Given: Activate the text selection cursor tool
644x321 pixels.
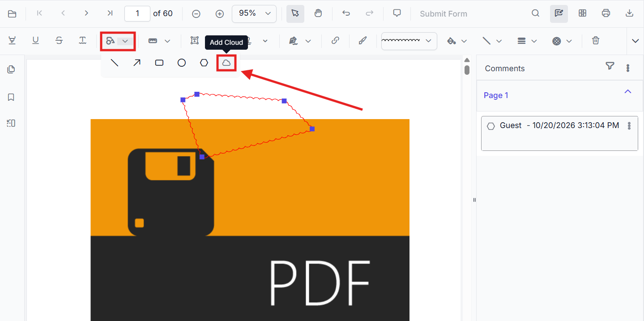Looking at the screenshot, I should coord(295,13).
